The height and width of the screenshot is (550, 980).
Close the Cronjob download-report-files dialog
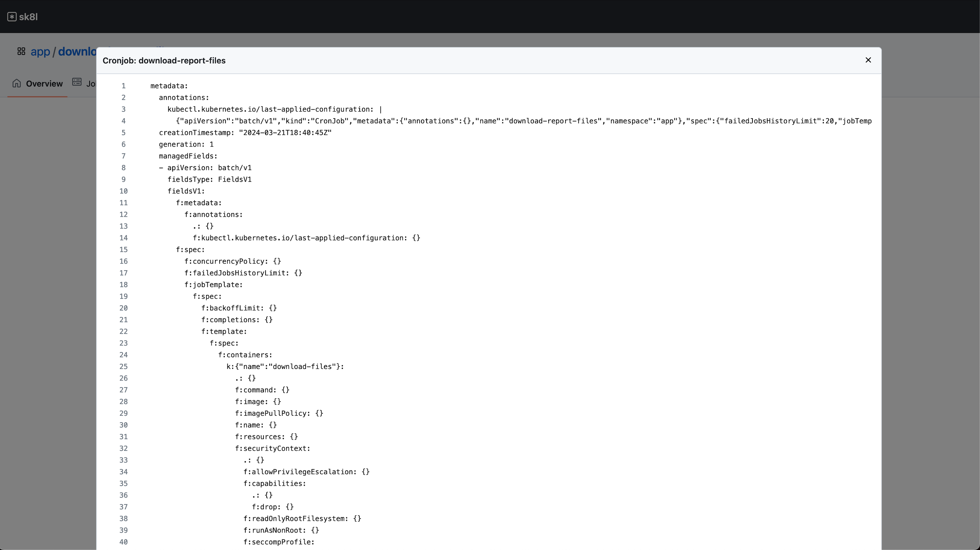[x=868, y=60]
